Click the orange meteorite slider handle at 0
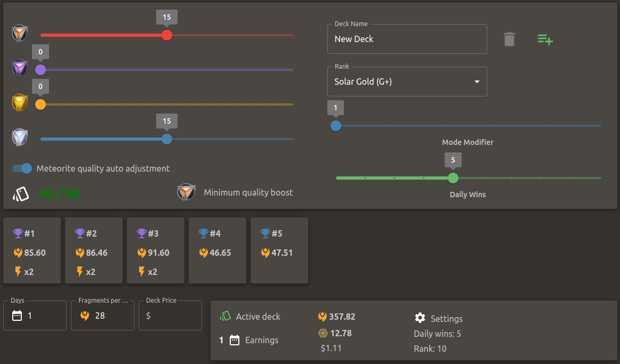The width and height of the screenshot is (620, 364). (x=41, y=105)
